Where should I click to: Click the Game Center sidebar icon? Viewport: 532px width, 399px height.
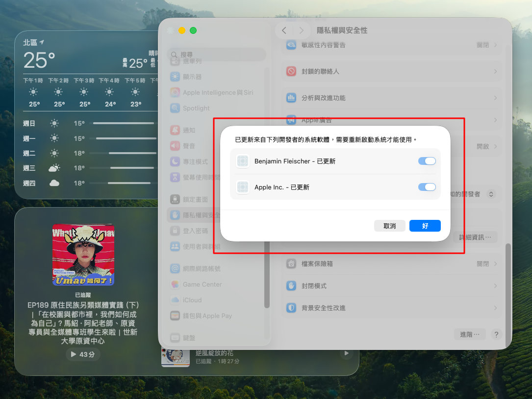pyautogui.click(x=175, y=284)
